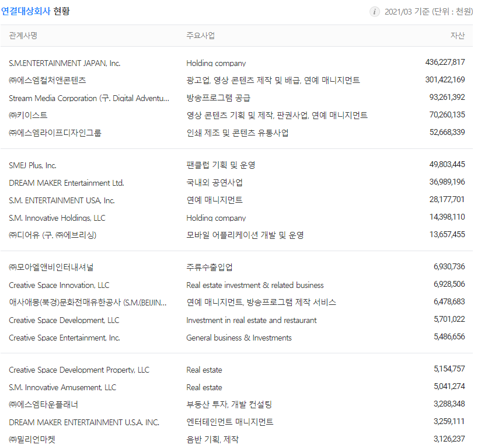The height and width of the screenshot is (448, 481).
Task: Click the 관계사명 column header
Action: click(23, 36)
